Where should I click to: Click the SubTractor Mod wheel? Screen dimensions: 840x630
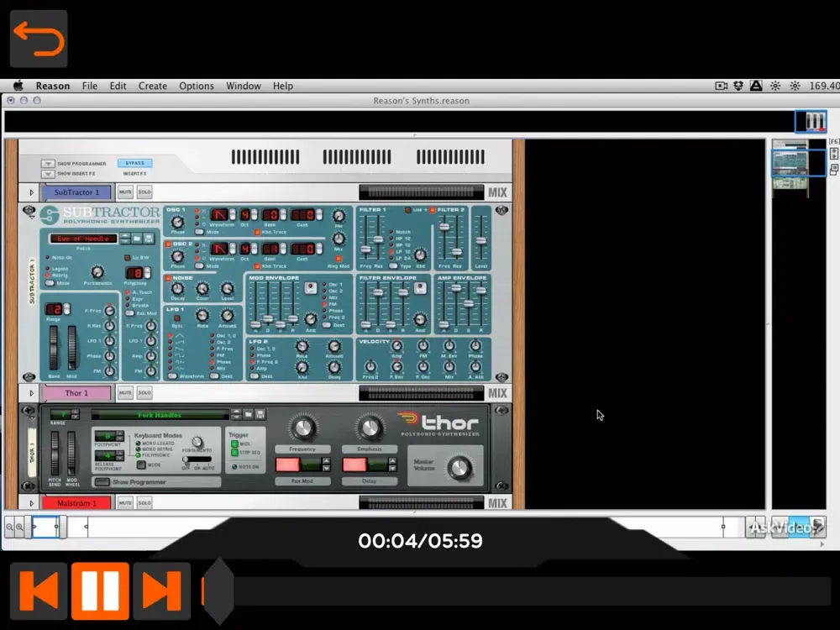(x=71, y=349)
